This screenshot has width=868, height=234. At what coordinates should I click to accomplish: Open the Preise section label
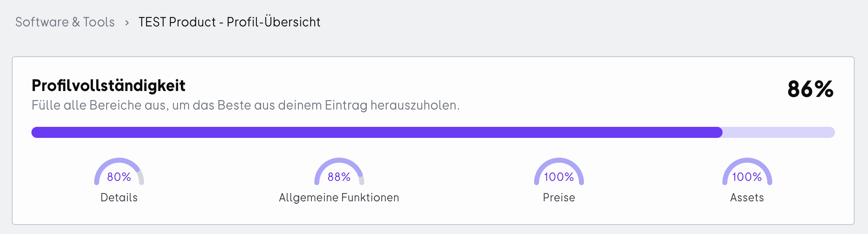click(559, 197)
